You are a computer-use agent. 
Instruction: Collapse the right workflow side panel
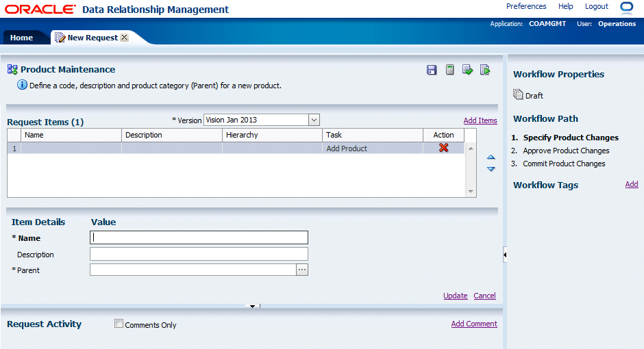pyautogui.click(x=505, y=255)
